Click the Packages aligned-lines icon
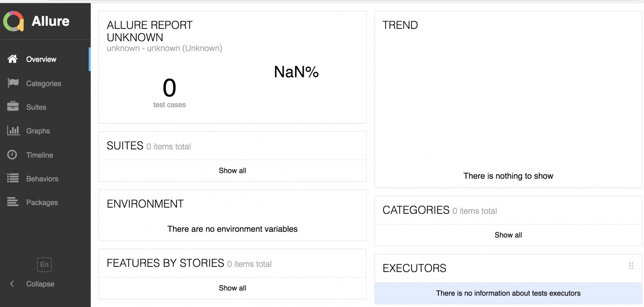This screenshot has width=644, height=307. pyautogui.click(x=13, y=202)
